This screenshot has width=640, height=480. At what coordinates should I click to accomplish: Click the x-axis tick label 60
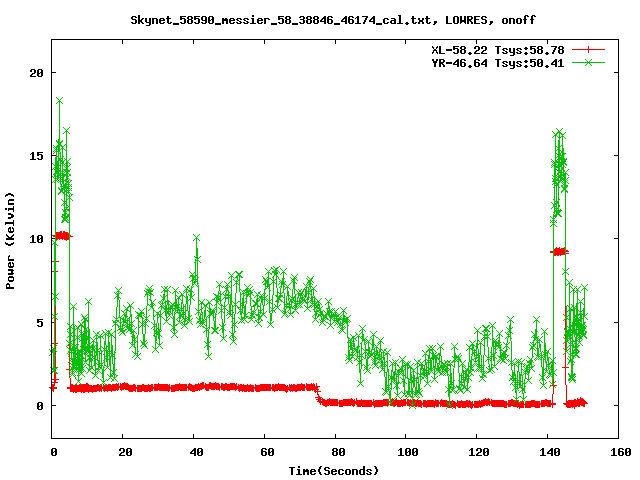point(267,452)
